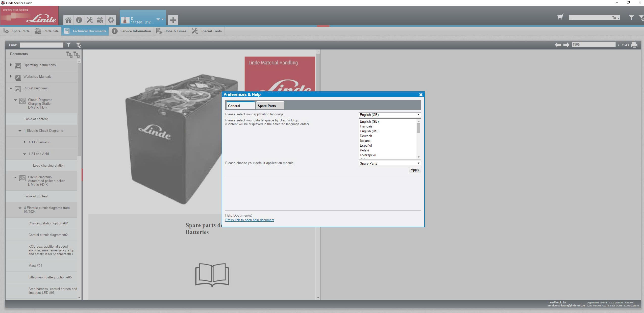Viewport: 644px width, 313px height.
Task: Close the Preferences & Help dialog
Action: coord(421,95)
